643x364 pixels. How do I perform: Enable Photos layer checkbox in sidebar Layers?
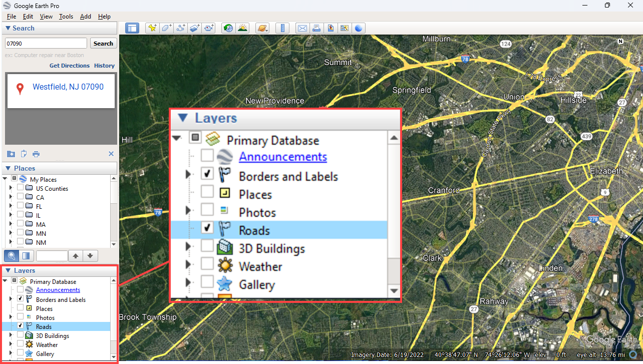[x=21, y=317]
